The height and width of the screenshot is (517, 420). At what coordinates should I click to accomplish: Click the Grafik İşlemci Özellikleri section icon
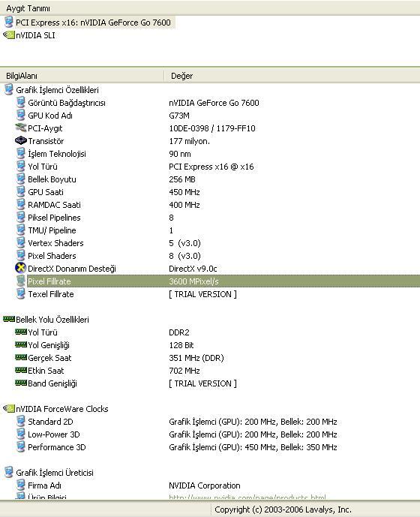pos(8,90)
